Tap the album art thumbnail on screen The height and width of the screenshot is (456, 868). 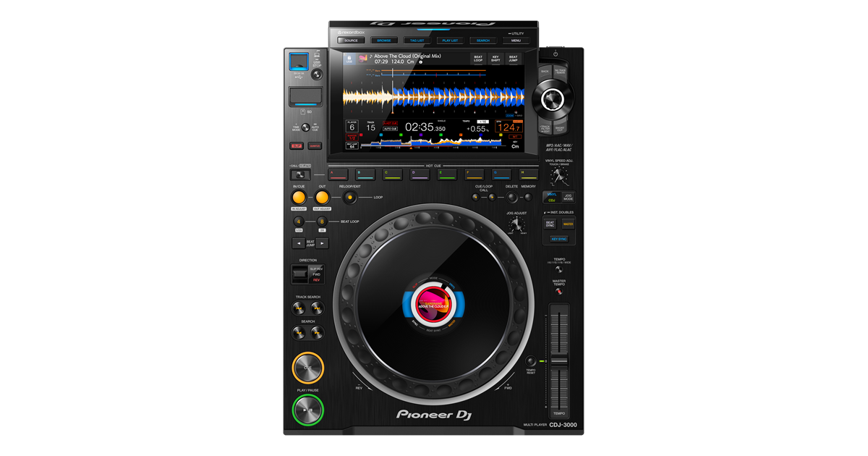(x=364, y=58)
